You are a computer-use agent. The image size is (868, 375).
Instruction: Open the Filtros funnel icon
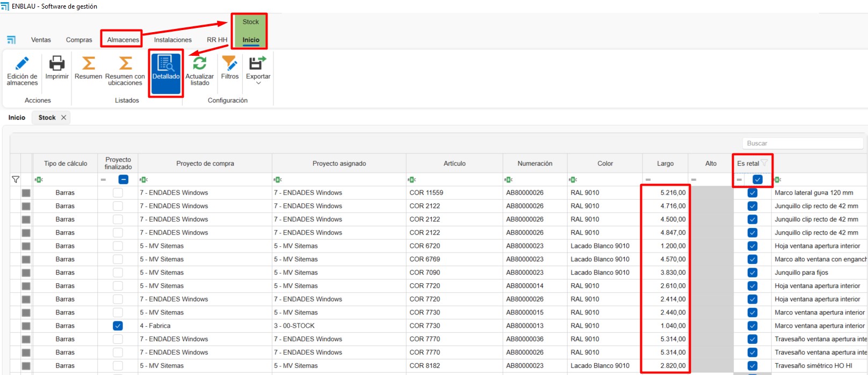(229, 64)
